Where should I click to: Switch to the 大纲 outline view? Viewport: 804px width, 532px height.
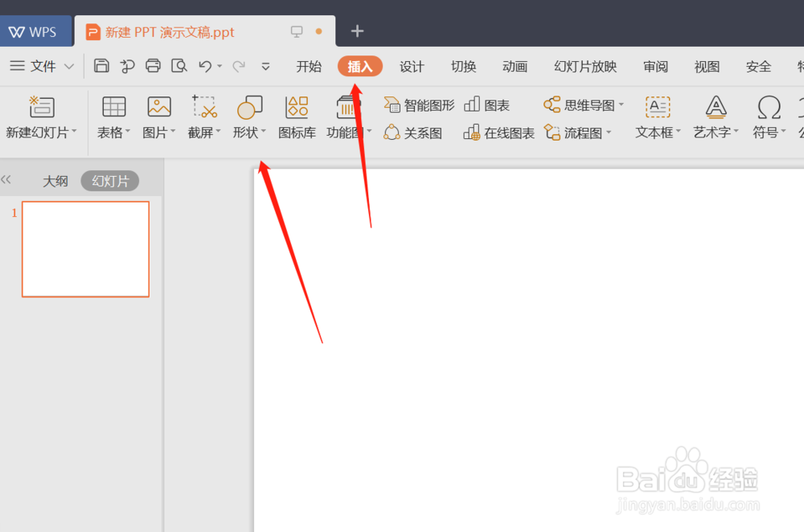coord(55,181)
